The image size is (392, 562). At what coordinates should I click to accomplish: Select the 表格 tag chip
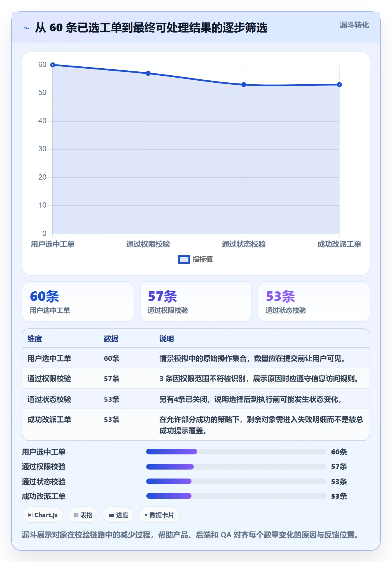83,515
